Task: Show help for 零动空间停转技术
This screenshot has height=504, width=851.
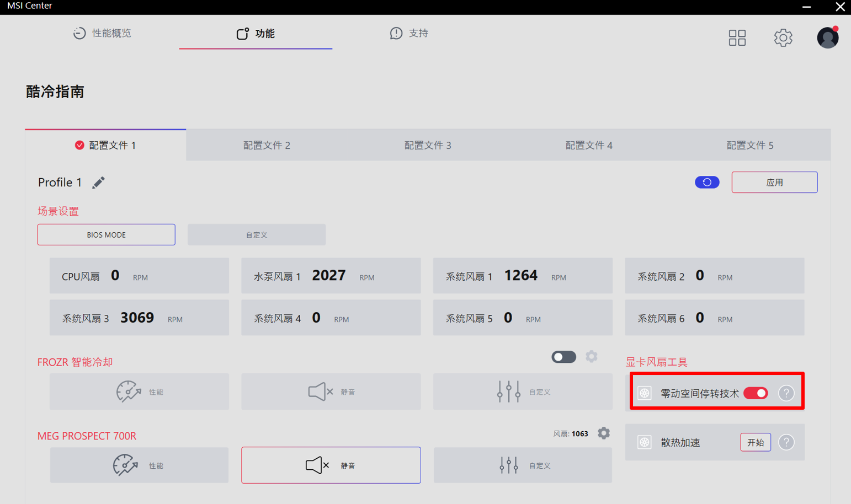Action: (x=786, y=393)
